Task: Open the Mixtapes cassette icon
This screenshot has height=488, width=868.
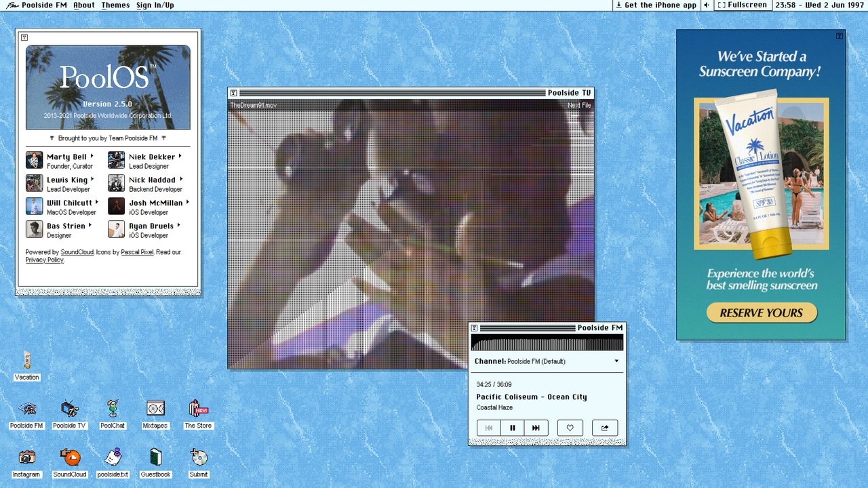Action: point(155,413)
